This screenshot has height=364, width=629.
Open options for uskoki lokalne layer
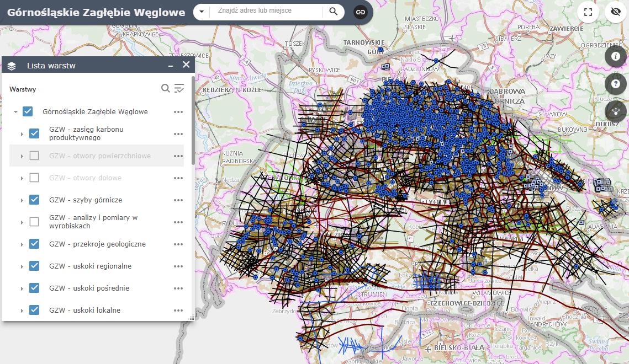pos(178,311)
